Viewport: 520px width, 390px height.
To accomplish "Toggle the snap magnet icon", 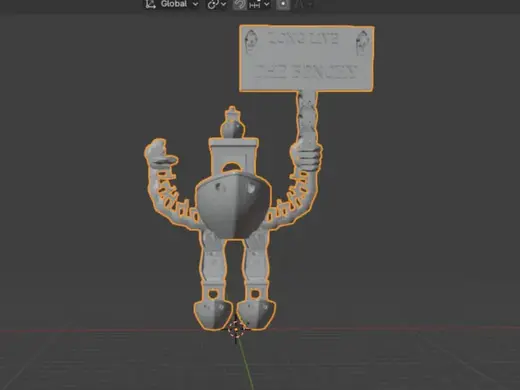I will coord(239,4).
